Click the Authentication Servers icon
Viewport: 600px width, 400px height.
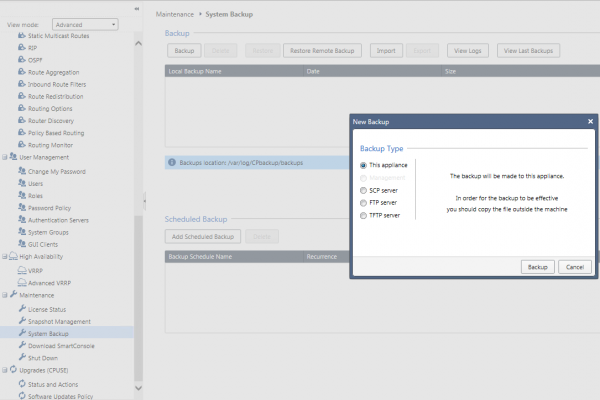pos(21,219)
